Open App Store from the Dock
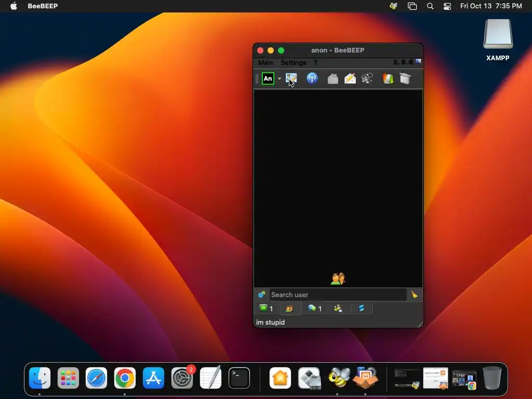This screenshot has height=399, width=532. (x=153, y=378)
